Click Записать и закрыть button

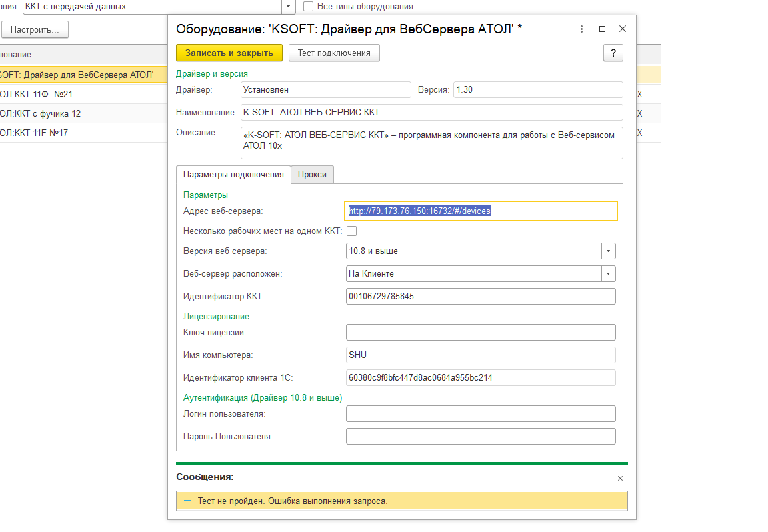coord(229,53)
